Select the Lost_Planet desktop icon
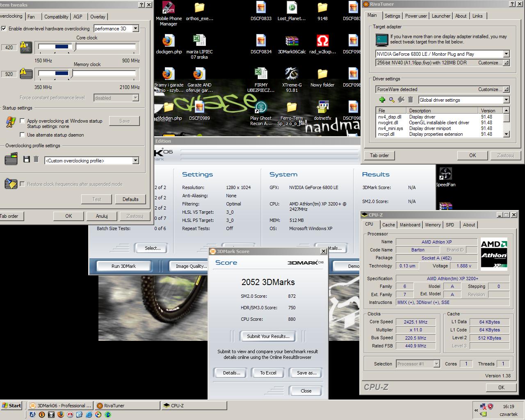The image size is (525, 420). (x=292, y=8)
